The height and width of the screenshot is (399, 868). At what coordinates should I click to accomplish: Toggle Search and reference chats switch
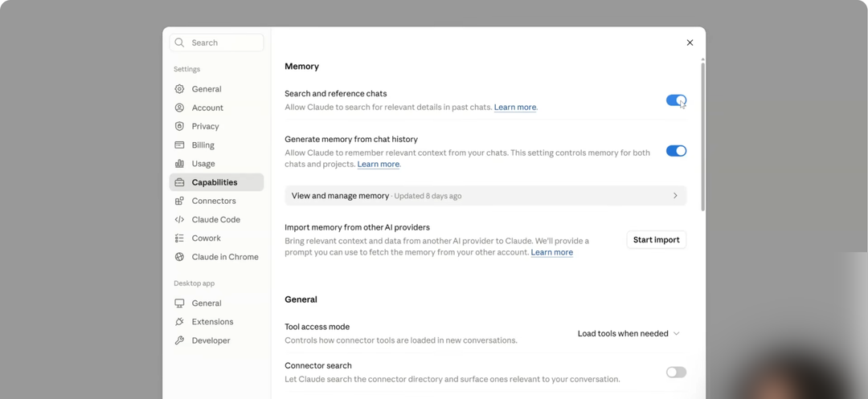676,100
